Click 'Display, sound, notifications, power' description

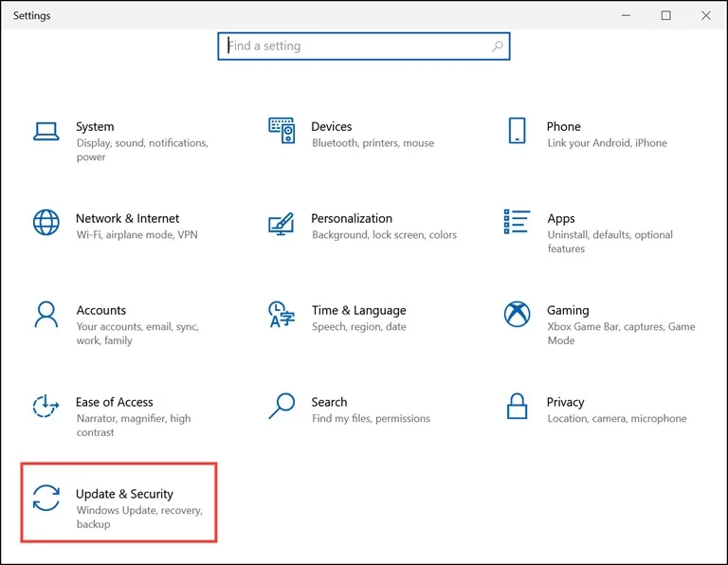pyautogui.click(x=142, y=150)
